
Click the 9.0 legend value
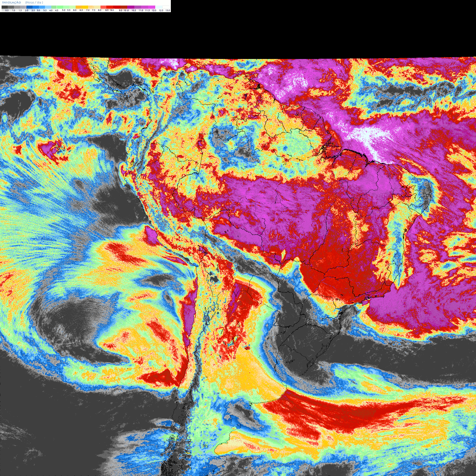coord(112,10)
